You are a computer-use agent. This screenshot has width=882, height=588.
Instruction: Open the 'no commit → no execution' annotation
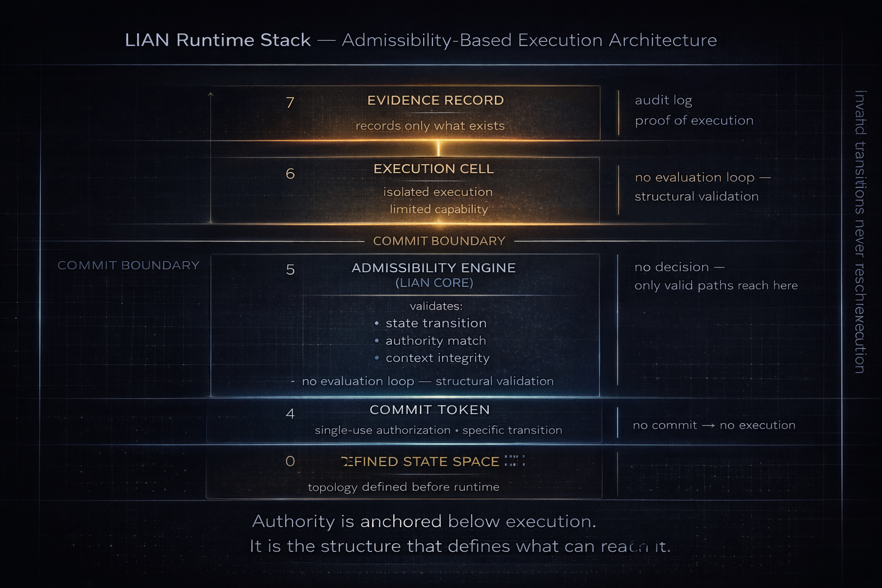pos(714,425)
